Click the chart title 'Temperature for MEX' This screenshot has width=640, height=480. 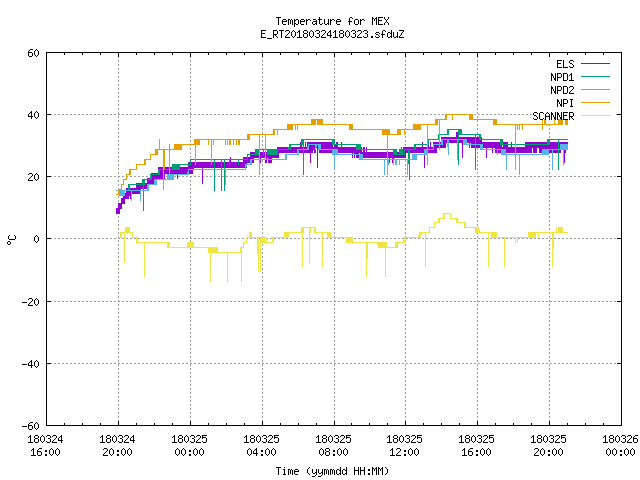click(x=332, y=21)
